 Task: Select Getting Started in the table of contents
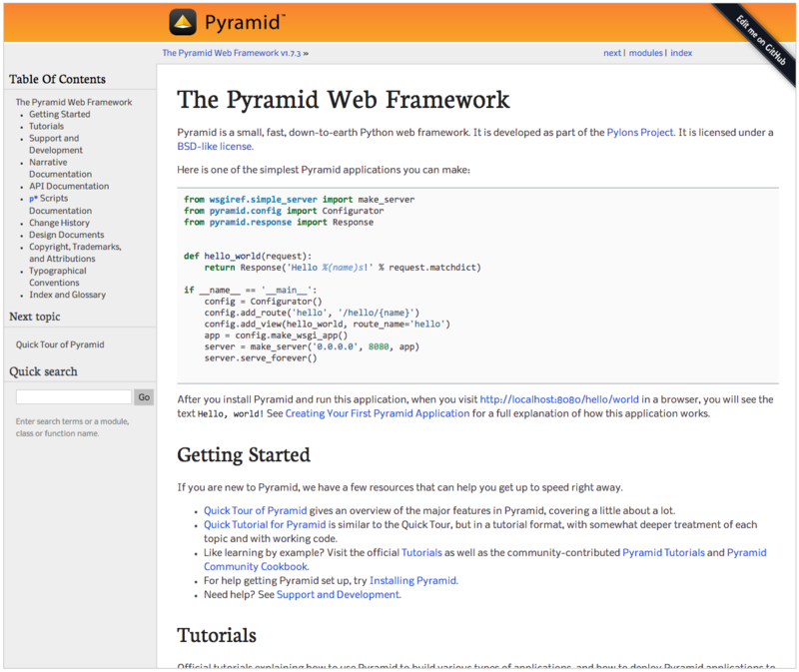(60, 114)
